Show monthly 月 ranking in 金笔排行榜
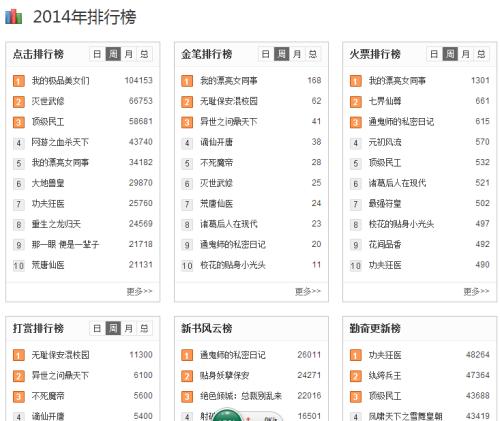 point(297,54)
